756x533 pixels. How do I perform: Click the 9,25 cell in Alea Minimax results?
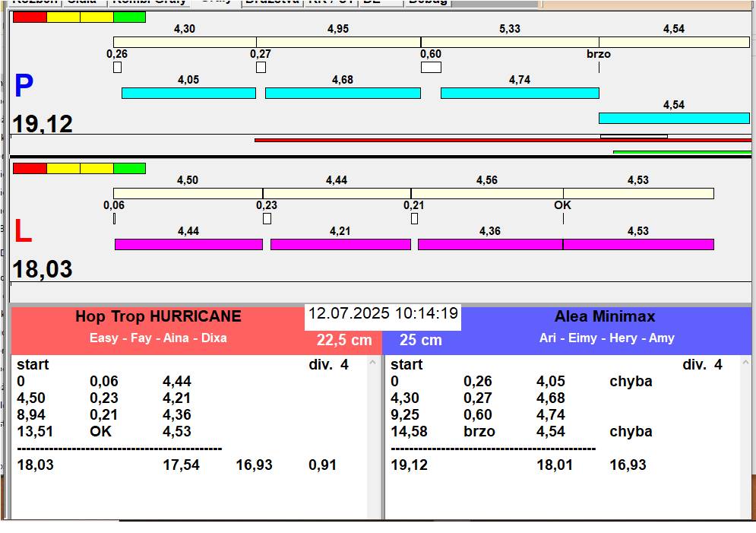tap(405, 415)
